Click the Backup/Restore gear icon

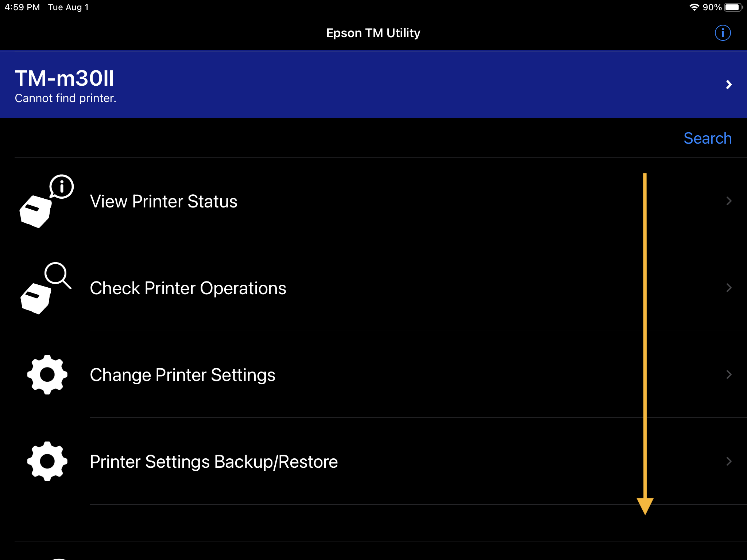click(47, 461)
